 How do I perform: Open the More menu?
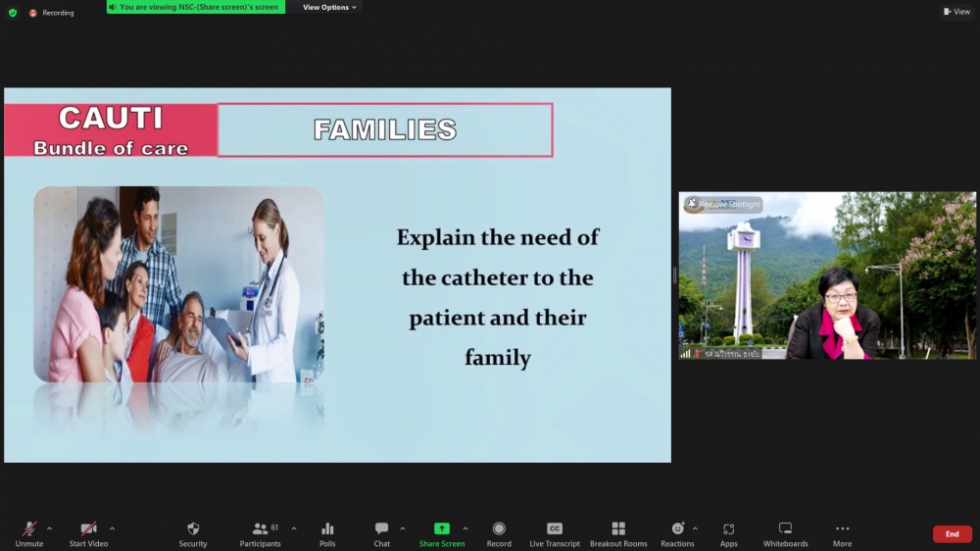coord(842,534)
